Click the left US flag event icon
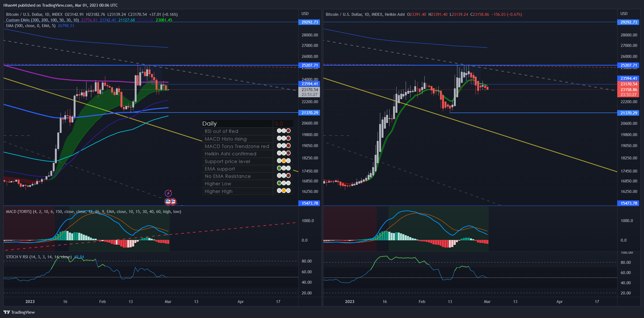This screenshot has width=644, height=318. pyautogui.click(x=168, y=201)
